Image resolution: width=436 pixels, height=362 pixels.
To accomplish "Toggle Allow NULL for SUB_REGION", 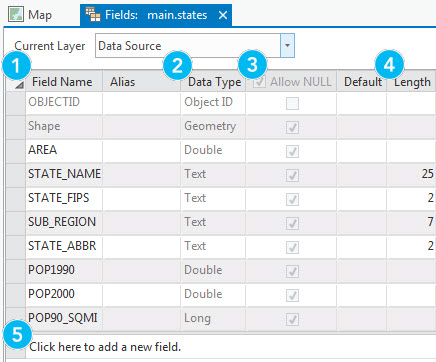I will click(292, 223).
